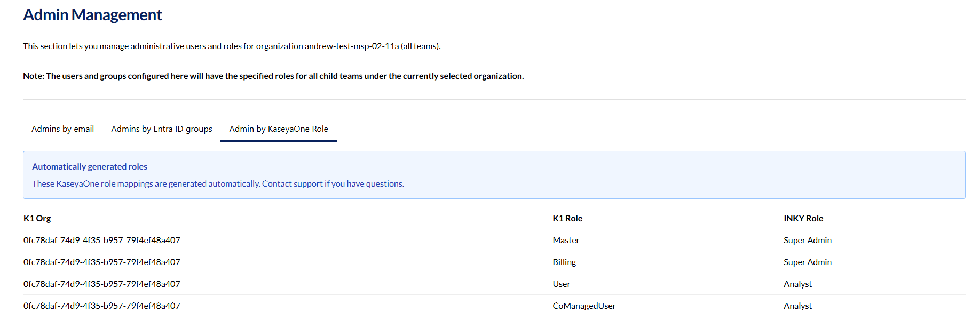This screenshot has height=336, width=980.
Task: Switch to the Admins by email tab
Action: click(x=62, y=129)
